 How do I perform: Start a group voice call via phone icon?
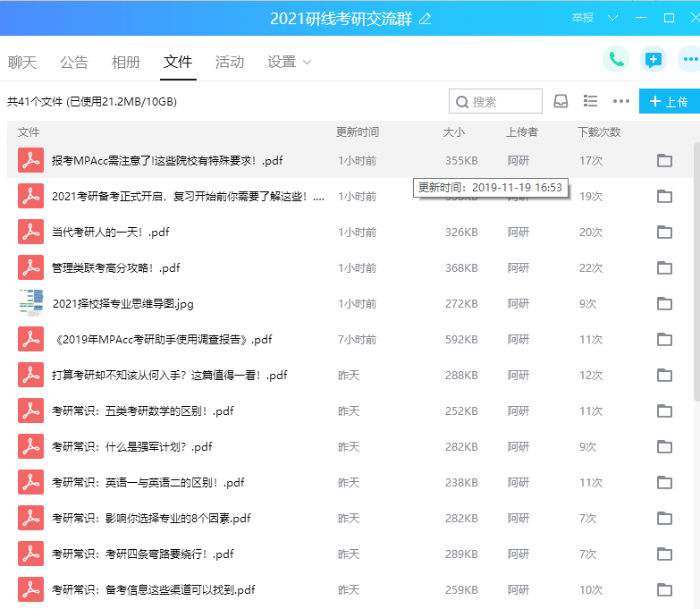[x=615, y=60]
